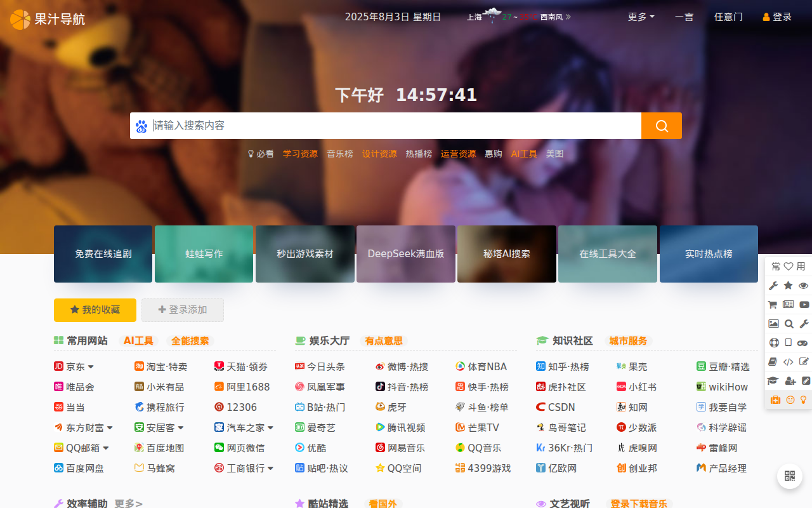Open the 网易音乐 link
Image resolution: width=812 pixels, height=508 pixels.
tap(400, 448)
